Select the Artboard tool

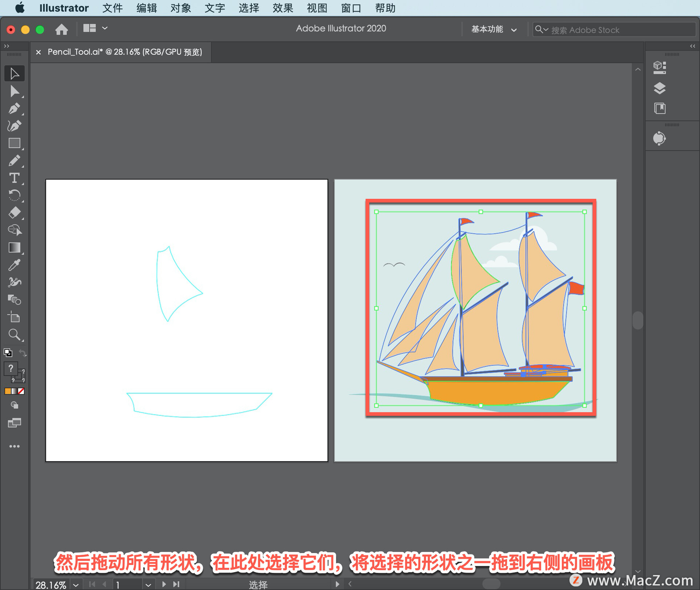pos(15,317)
